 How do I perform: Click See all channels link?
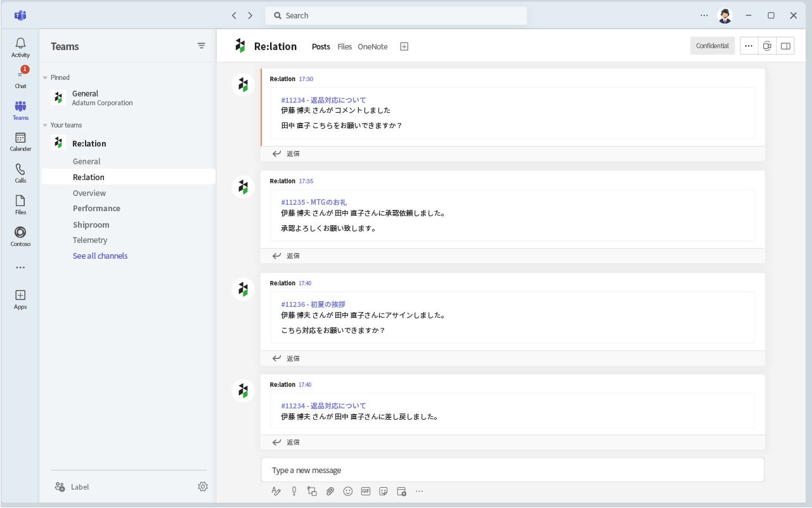[x=100, y=256]
